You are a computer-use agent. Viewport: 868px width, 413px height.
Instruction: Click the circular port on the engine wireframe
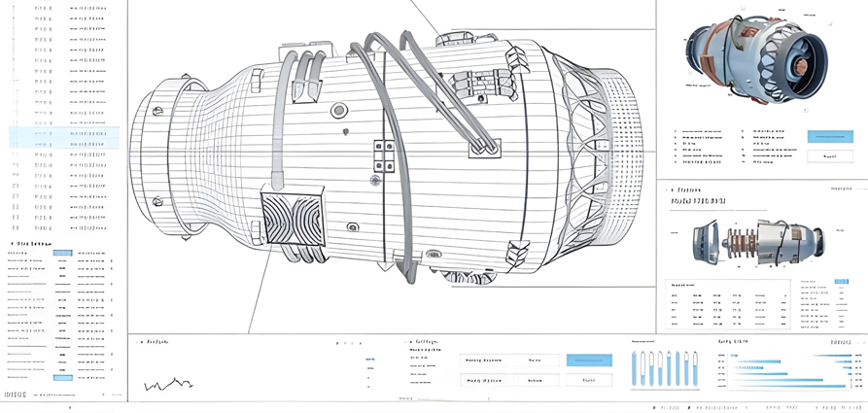tap(339, 111)
